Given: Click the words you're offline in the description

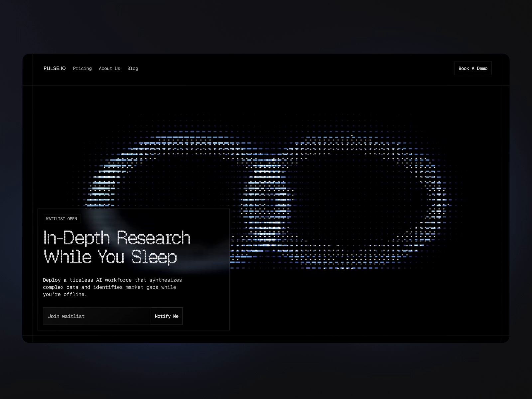Looking at the screenshot, I should 65,294.
